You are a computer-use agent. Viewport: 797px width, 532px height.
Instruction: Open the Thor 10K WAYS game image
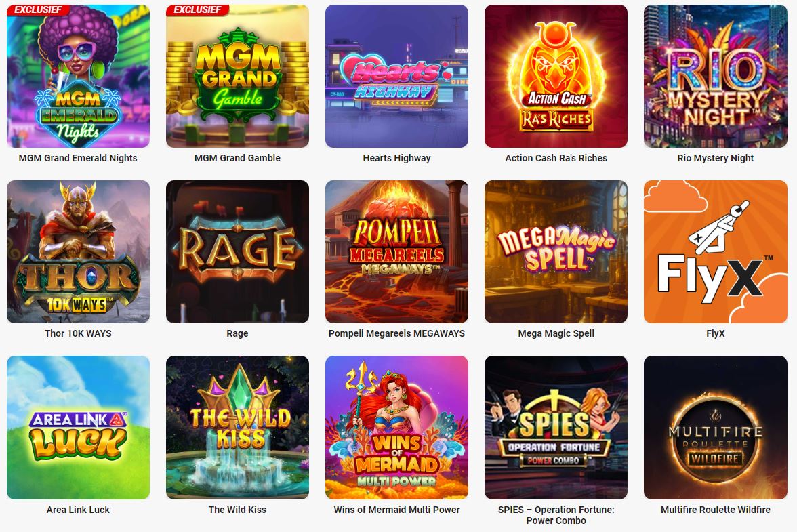point(79,251)
